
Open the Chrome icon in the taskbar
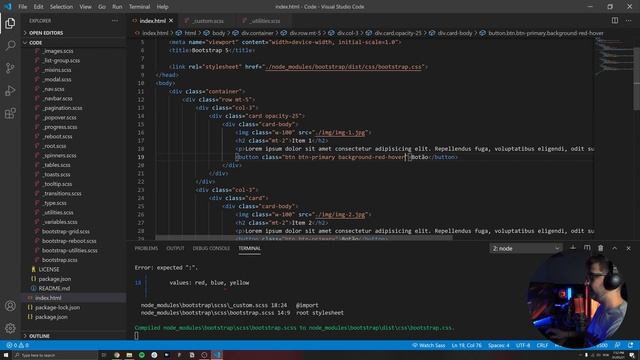[117, 355]
